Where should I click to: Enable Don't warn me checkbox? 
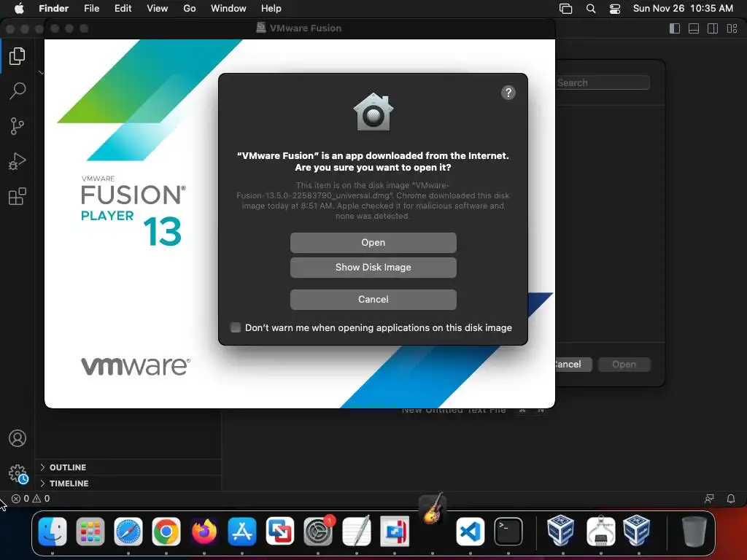(236, 327)
